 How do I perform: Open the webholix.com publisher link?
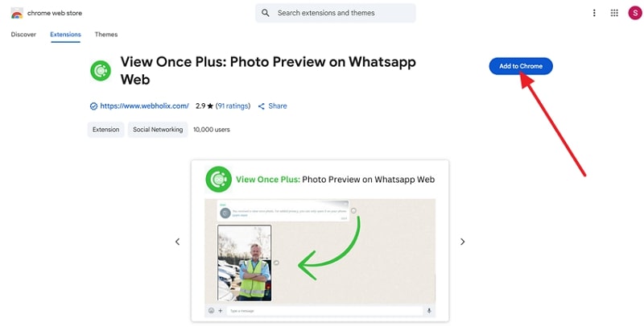[x=145, y=106]
